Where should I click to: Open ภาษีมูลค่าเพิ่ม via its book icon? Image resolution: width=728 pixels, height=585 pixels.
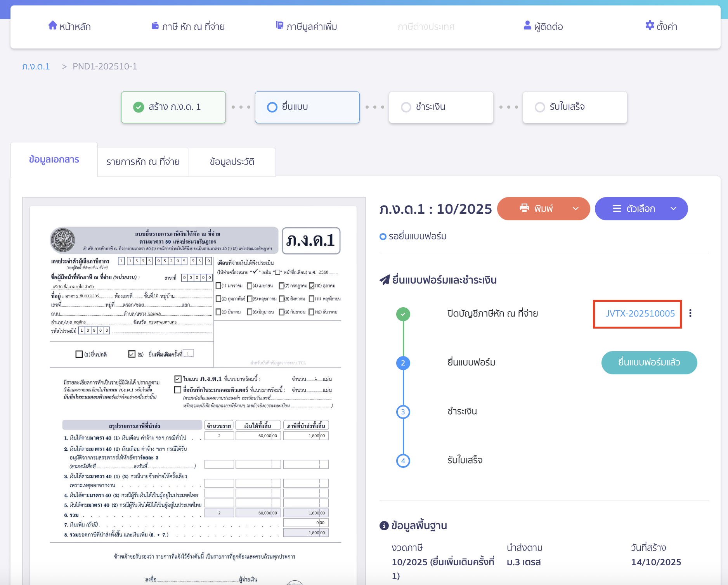pyautogui.click(x=279, y=25)
